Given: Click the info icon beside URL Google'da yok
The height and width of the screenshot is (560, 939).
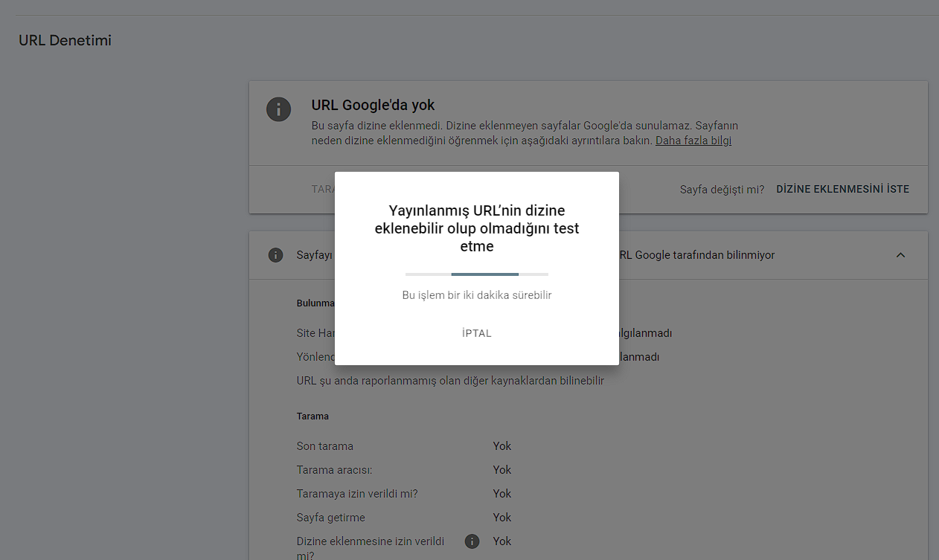Looking at the screenshot, I should [x=278, y=109].
